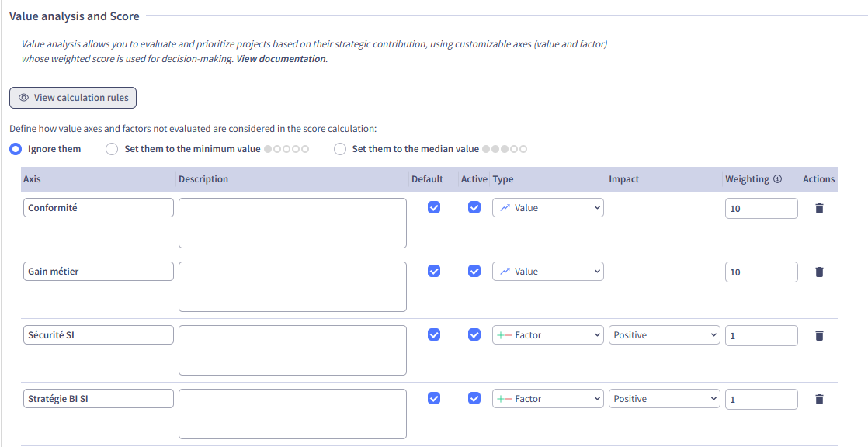Screen dimensions: 868x447
Task: Open Type dropdown for Stratégie BI SI
Action: [x=547, y=399]
